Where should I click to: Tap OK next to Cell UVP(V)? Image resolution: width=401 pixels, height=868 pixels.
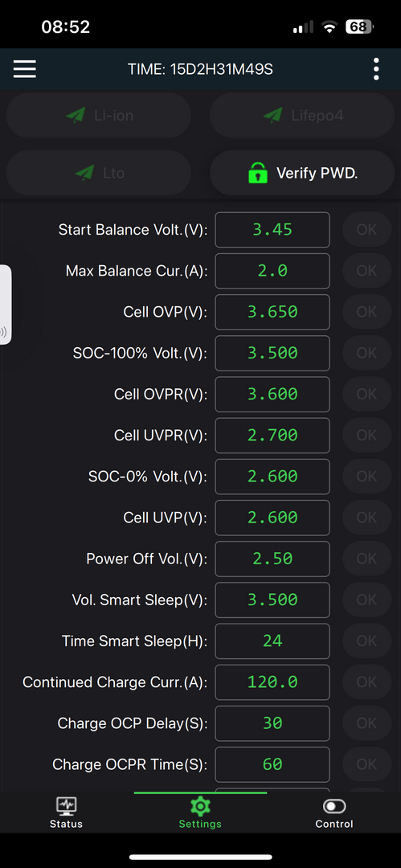pos(366,518)
